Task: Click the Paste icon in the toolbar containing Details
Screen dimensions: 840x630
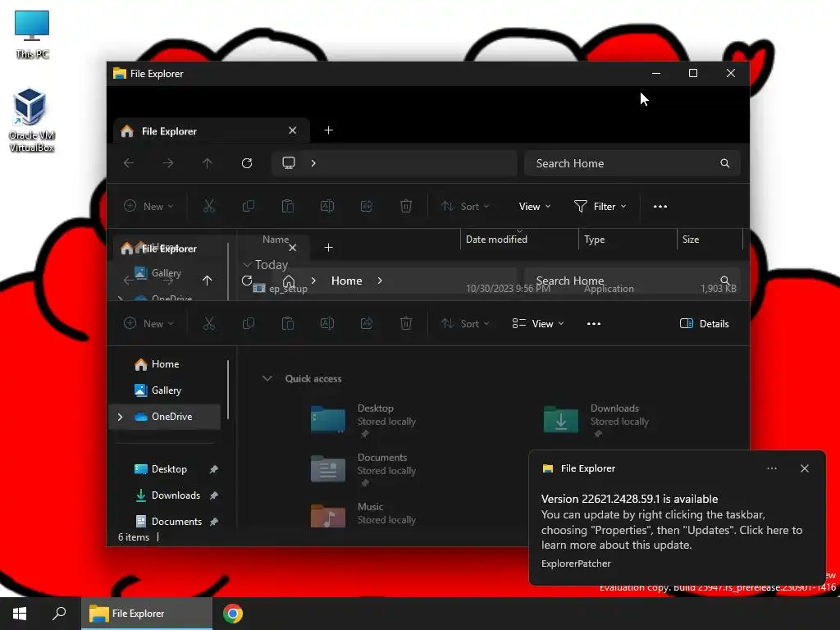Action: tap(288, 323)
